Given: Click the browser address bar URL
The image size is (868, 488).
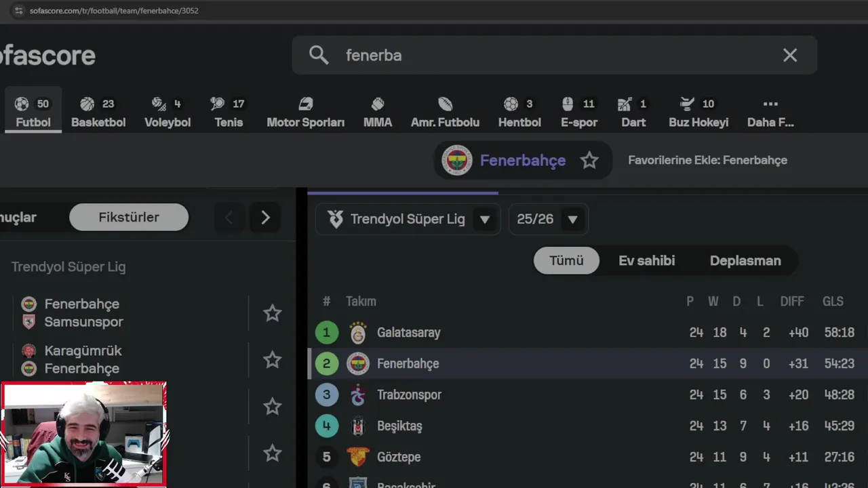Looking at the screenshot, I should click(114, 11).
